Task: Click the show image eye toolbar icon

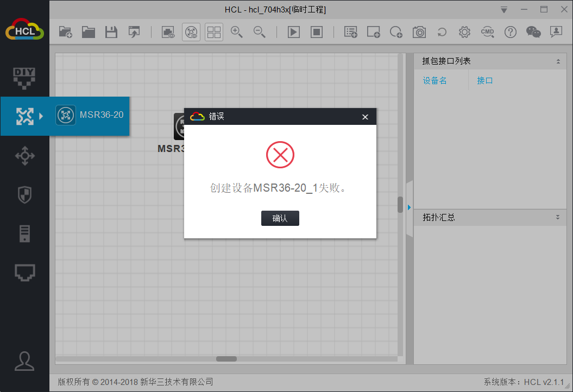Action: click(168, 32)
